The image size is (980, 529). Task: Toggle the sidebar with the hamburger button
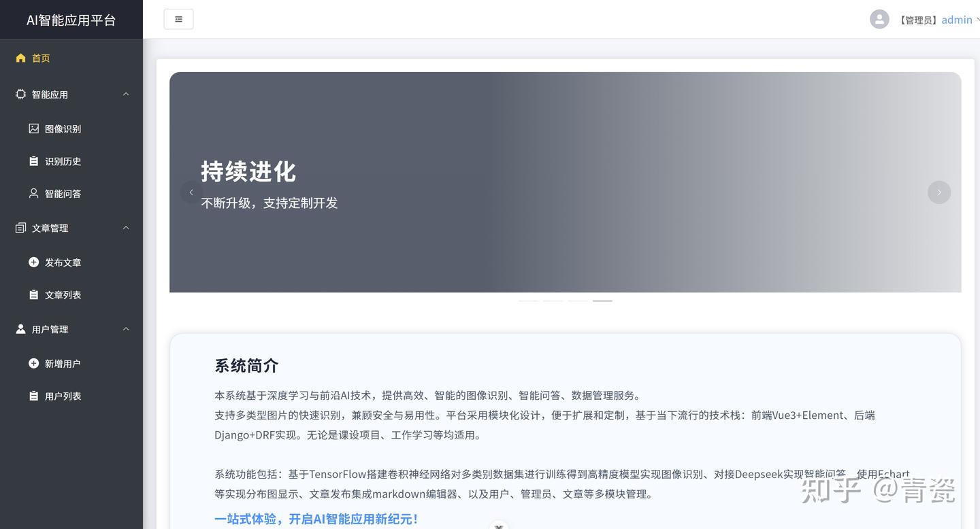click(178, 19)
